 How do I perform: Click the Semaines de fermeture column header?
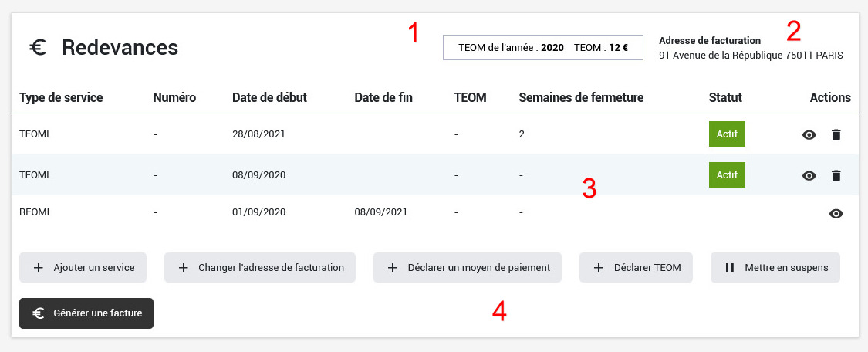[x=581, y=97]
